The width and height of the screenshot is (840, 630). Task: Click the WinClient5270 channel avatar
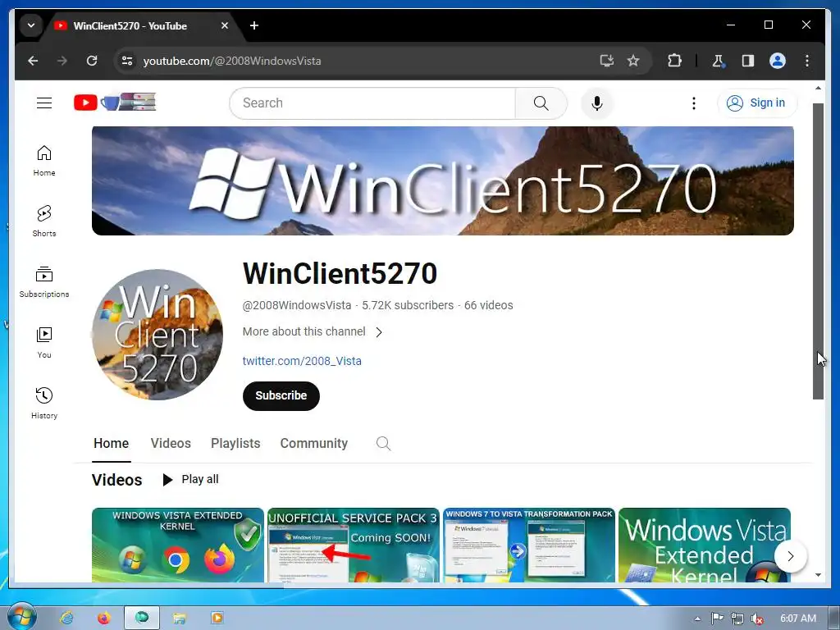tap(157, 335)
